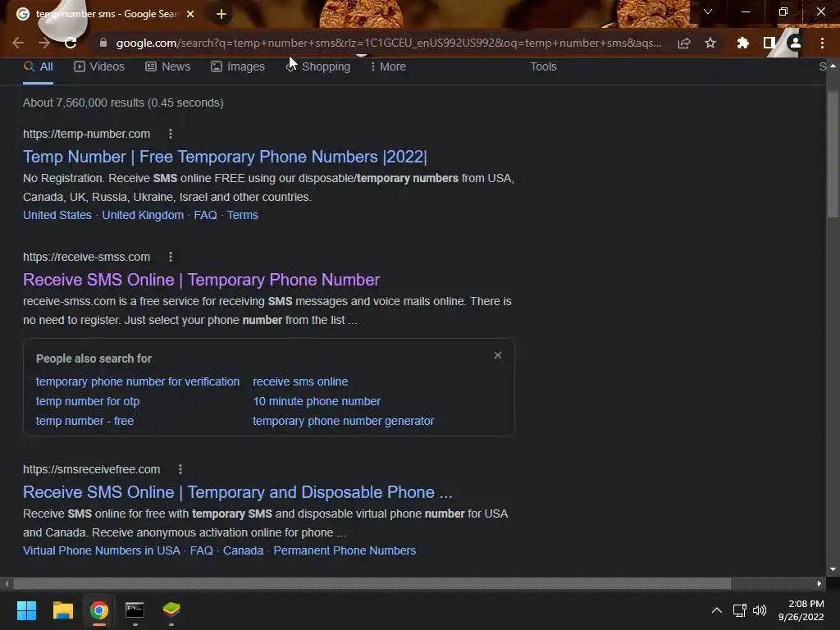
Task: Open the Terms sitelink
Action: [x=243, y=215]
